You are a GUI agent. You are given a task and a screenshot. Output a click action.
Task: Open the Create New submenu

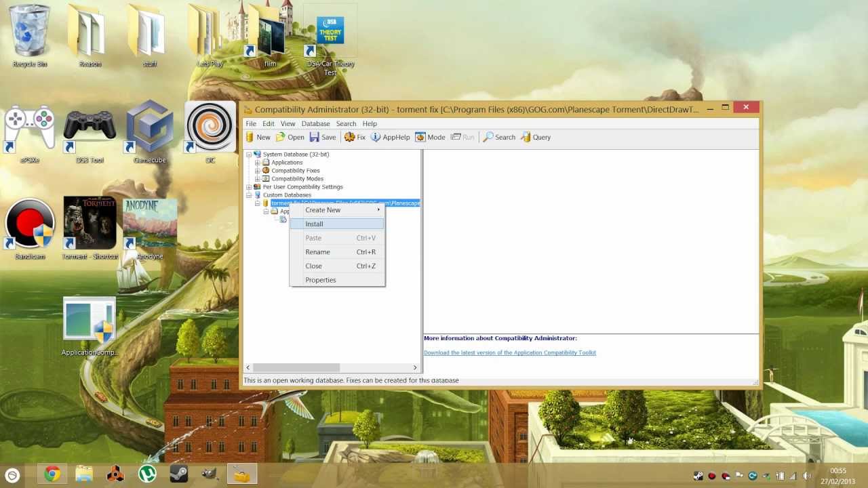(337, 210)
